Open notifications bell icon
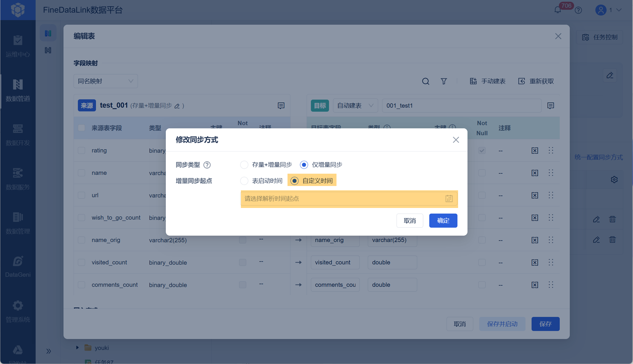This screenshot has height=364, width=633. tap(558, 10)
